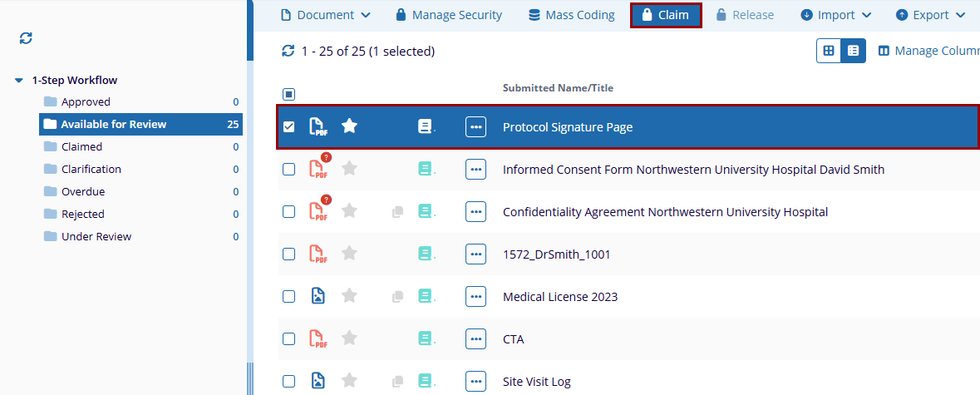Toggle the select-all checkbox in header

coord(288,94)
